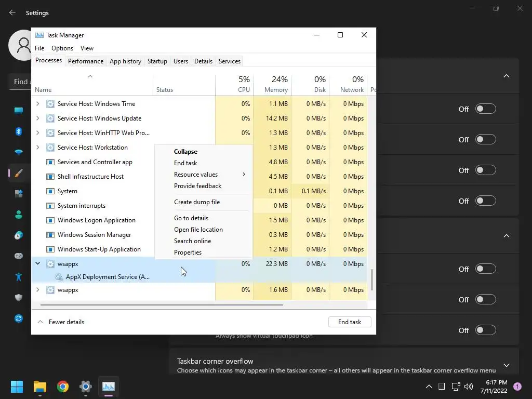This screenshot has height=399, width=532.
Task: Click the Settings back arrow icon
Action: click(12, 12)
